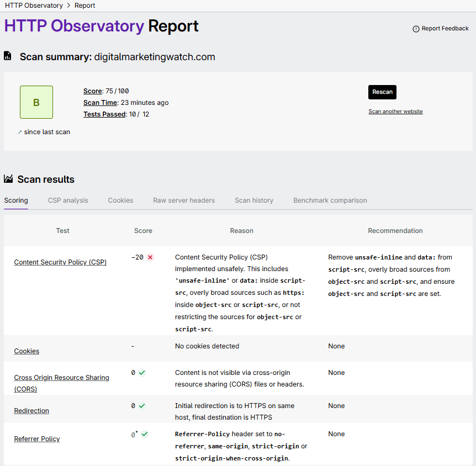Click the Test column header
476x466 pixels.
click(62, 231)
